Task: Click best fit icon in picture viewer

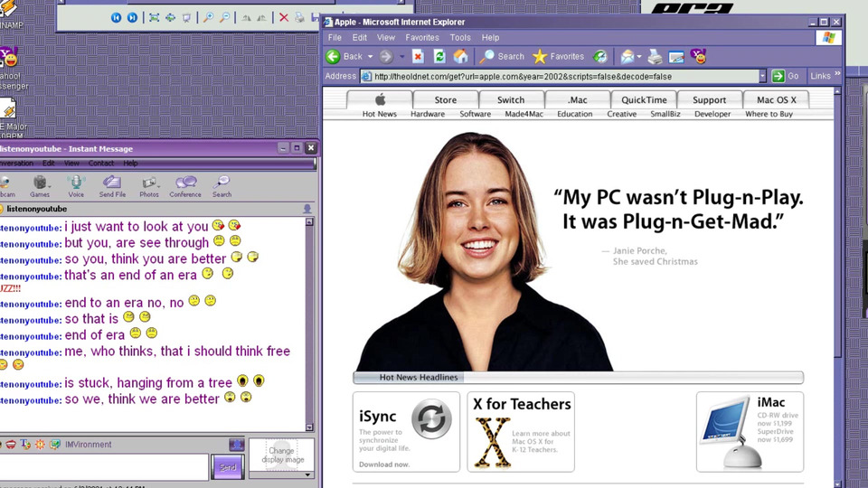Action: [155, 18]
